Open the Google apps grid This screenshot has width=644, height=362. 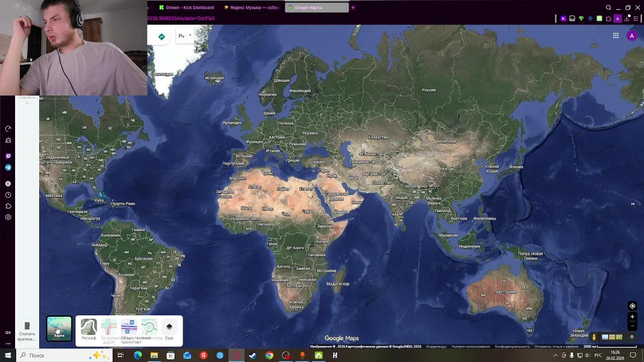(x=616, y=36)
